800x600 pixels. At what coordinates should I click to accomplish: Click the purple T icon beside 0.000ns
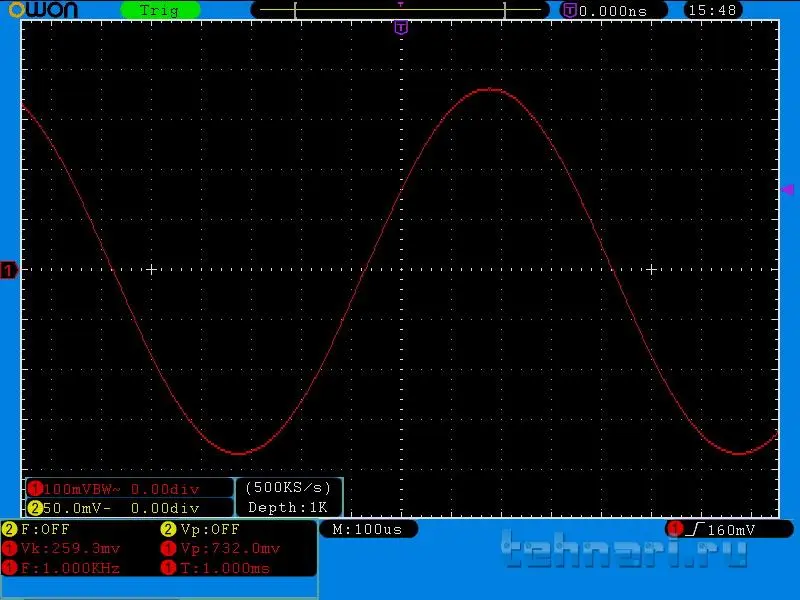point(569,10)
